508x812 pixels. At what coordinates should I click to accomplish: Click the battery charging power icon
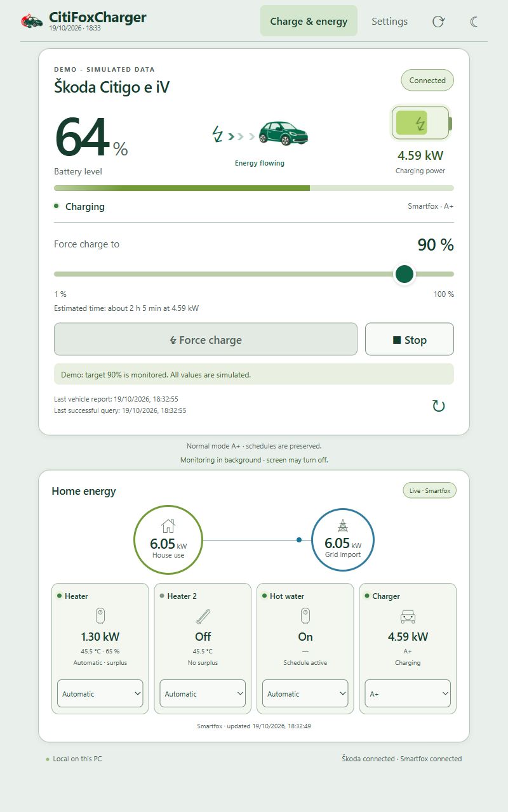tap(421, 123)
